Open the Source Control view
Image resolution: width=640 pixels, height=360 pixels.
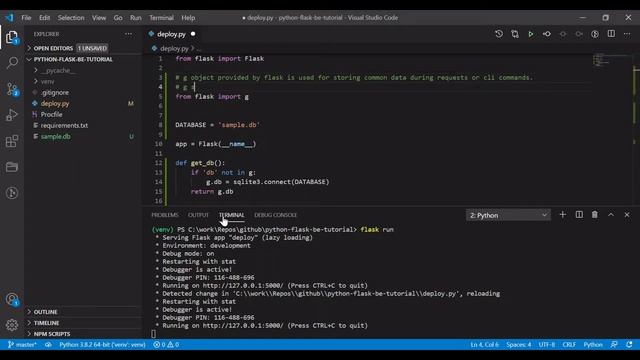12,89
